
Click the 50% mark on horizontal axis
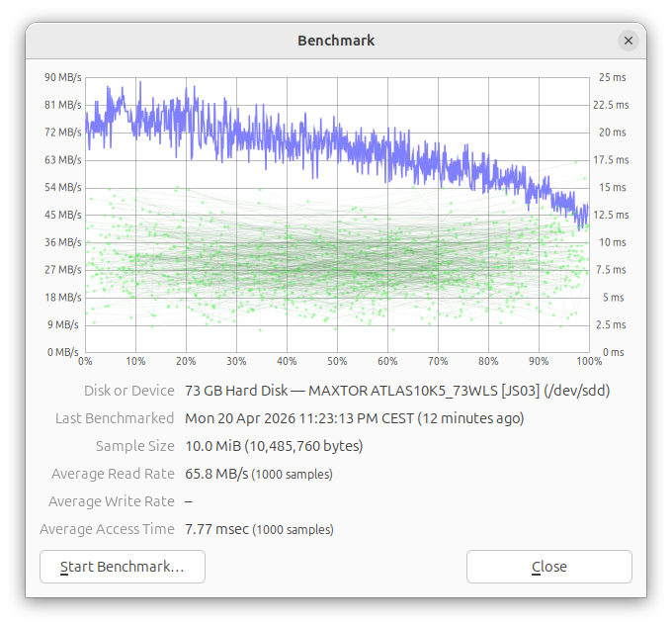[337, 362]
